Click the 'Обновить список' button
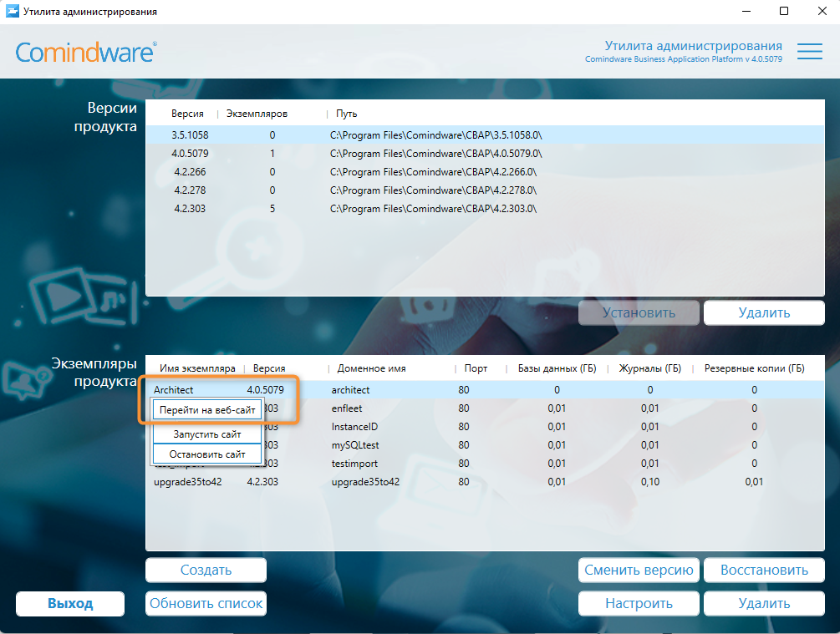The height and width of the screenshot is (634, 840). coord(206,603)
